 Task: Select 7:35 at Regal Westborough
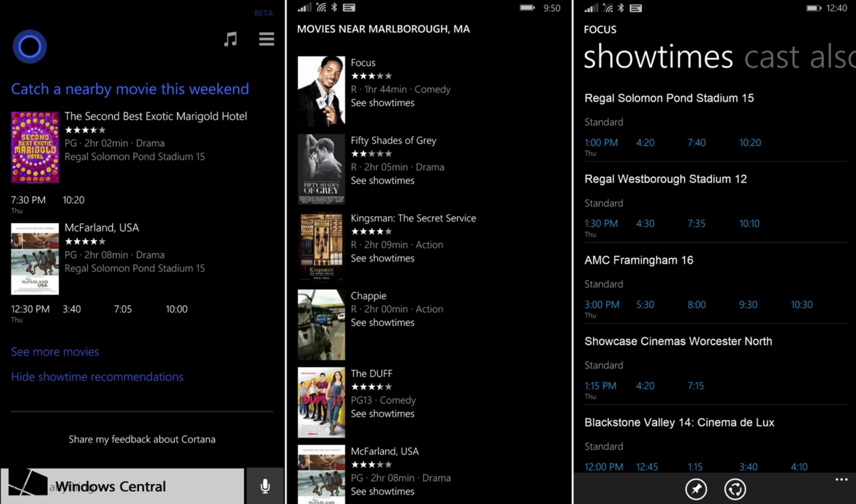(x=697, y=223)
